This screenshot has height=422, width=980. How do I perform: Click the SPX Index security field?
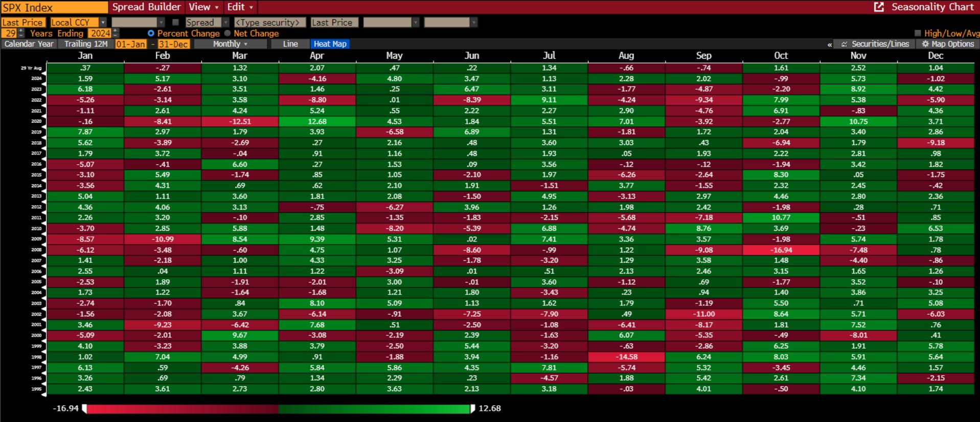click(54, 7)
